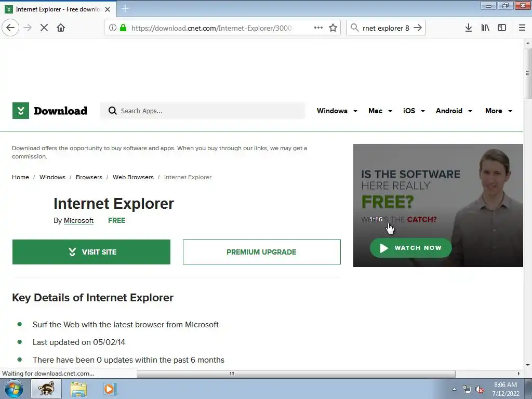The height and width of the screenshot is (399, 532).
Task: Open the Windows breadcrumb link
Action: tap(52, 177)
